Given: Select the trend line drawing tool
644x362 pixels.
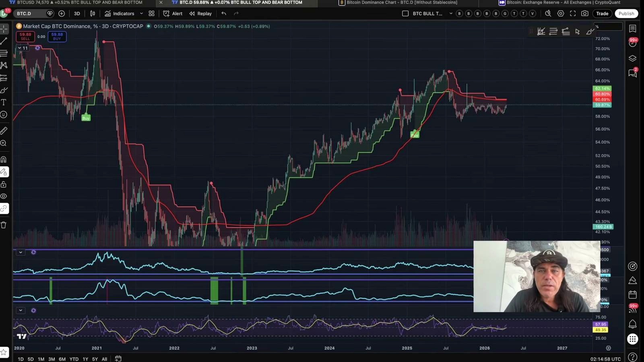Looking at the screenshot, I should coord(4,41).
